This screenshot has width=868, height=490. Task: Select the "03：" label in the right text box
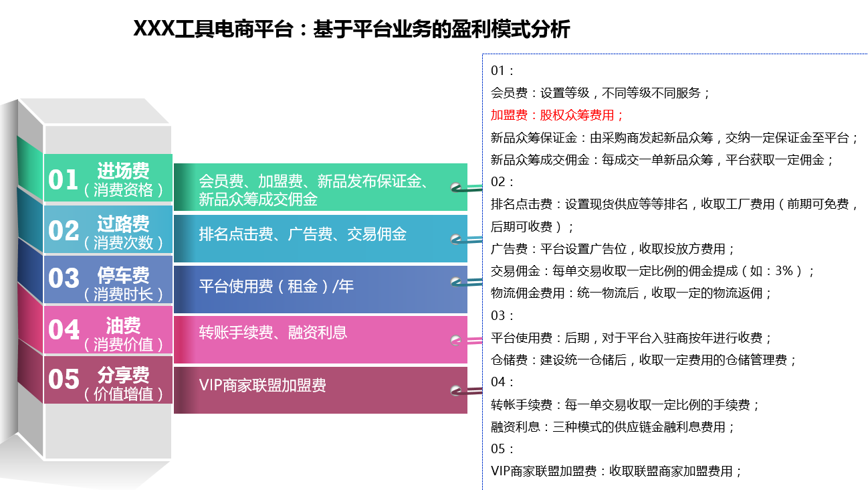502,315
